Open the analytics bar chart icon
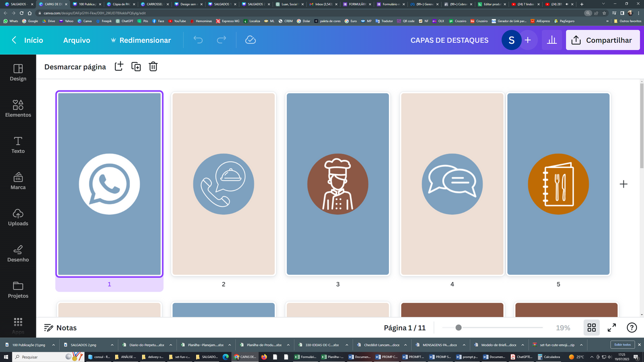 pyautogui.click(x=552, y=40)
